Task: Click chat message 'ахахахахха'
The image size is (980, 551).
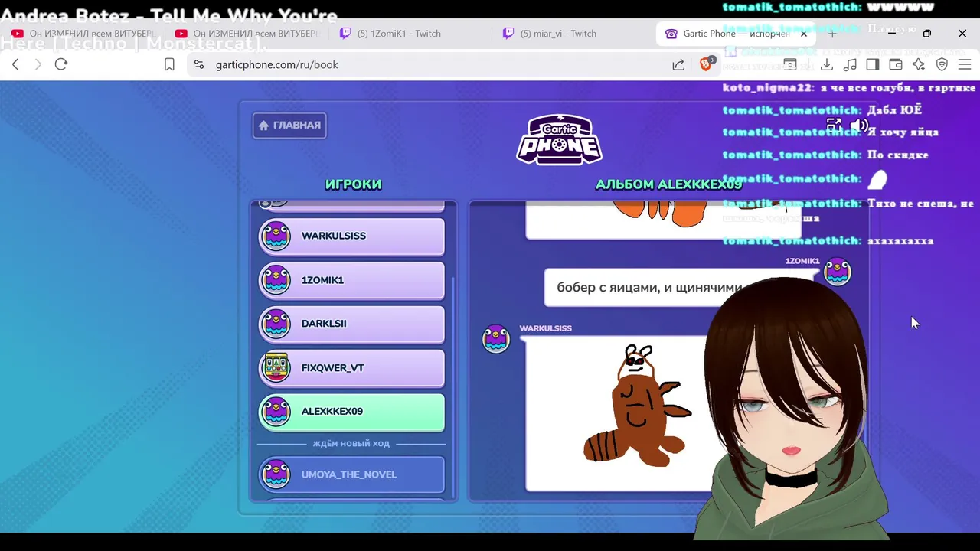Action: click(828, 240)
